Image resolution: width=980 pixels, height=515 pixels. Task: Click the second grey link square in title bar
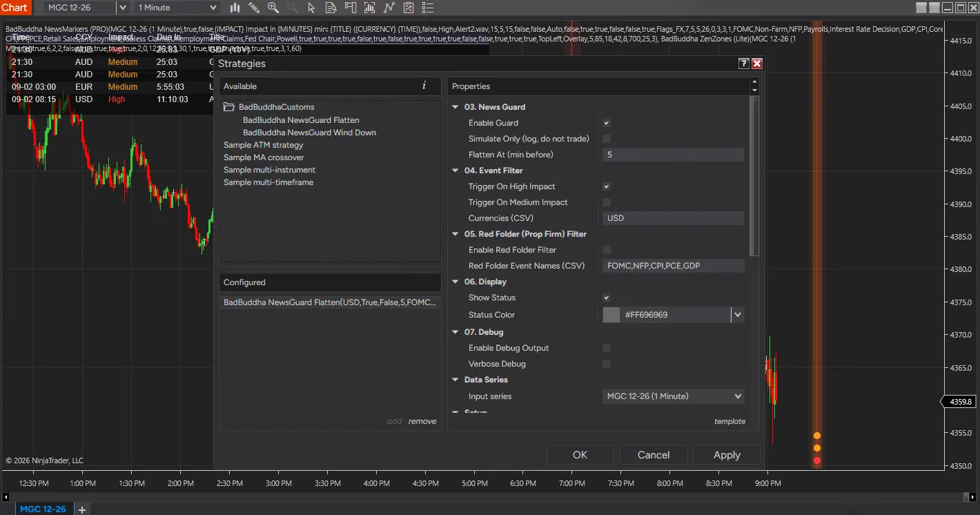pos(934,8)
